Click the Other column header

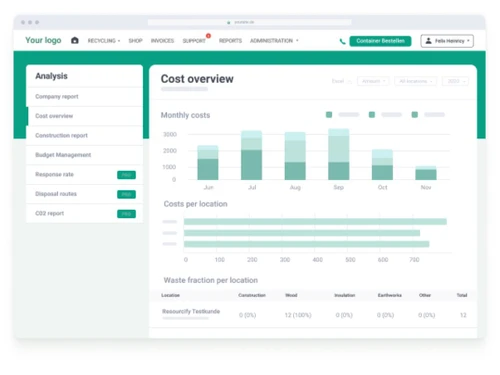tap(425, 295)
